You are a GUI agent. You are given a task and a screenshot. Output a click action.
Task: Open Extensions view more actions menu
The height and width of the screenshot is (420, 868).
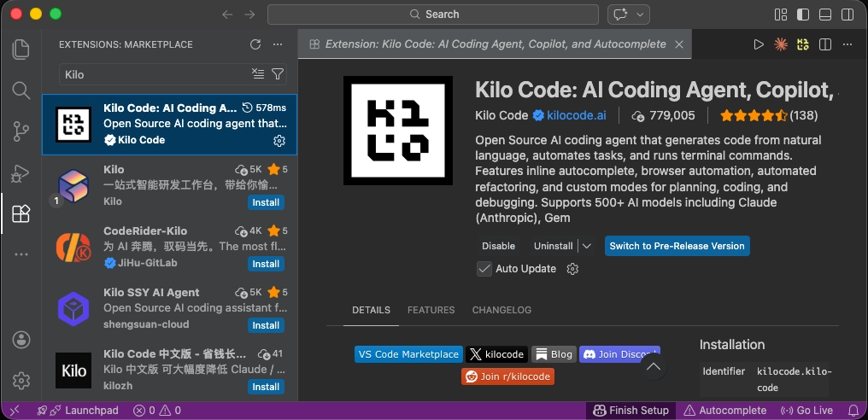coord(278,44)
